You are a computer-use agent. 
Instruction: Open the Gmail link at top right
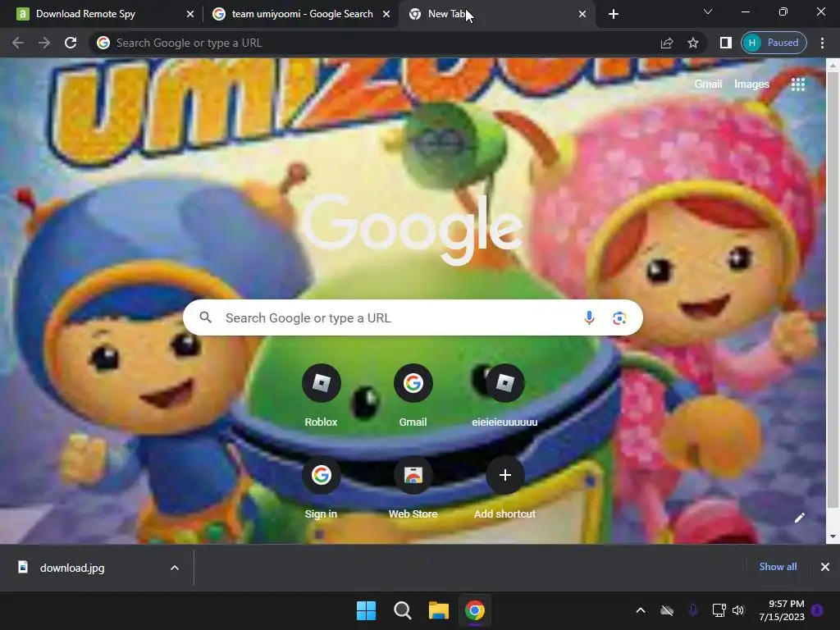[x=708, y=84]
